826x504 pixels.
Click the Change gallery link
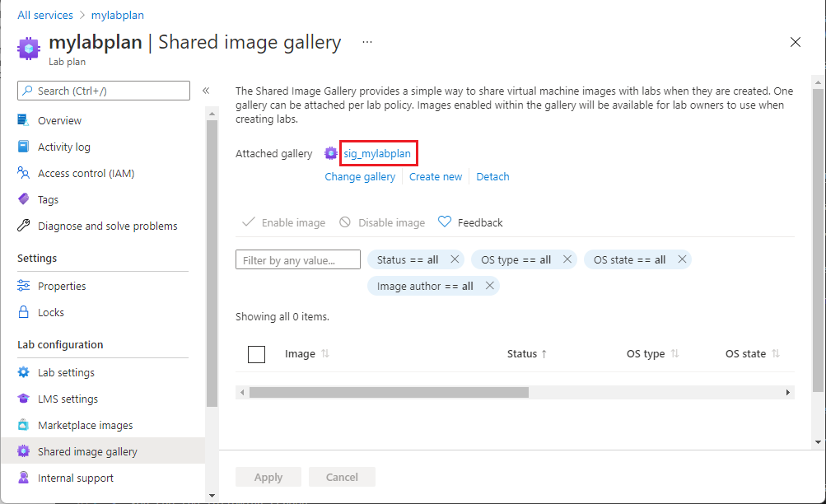(x=360, y=177)
